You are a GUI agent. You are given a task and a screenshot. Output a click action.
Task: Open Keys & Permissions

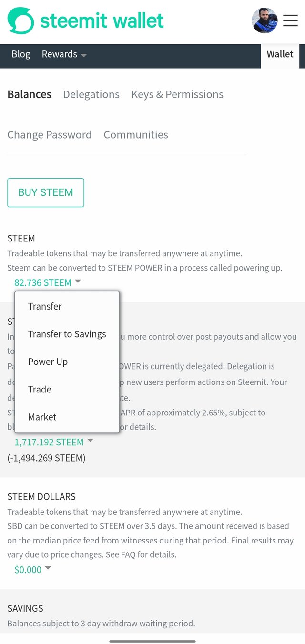[177, 94]
